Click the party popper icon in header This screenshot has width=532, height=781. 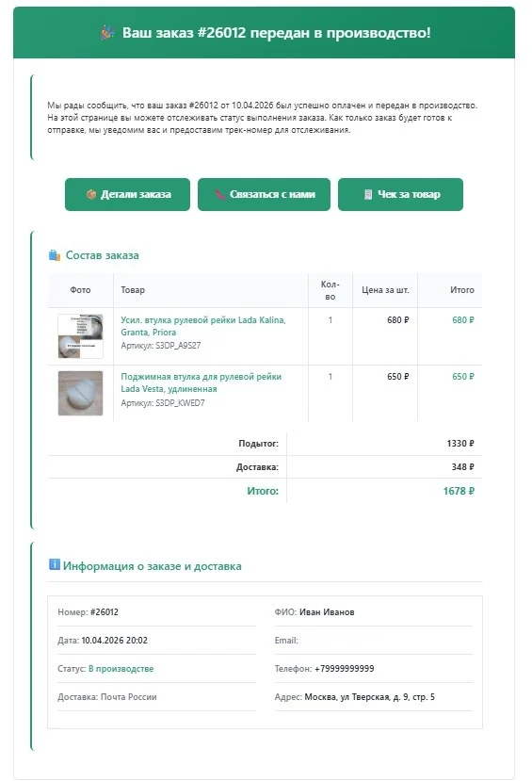click(107, 33)
